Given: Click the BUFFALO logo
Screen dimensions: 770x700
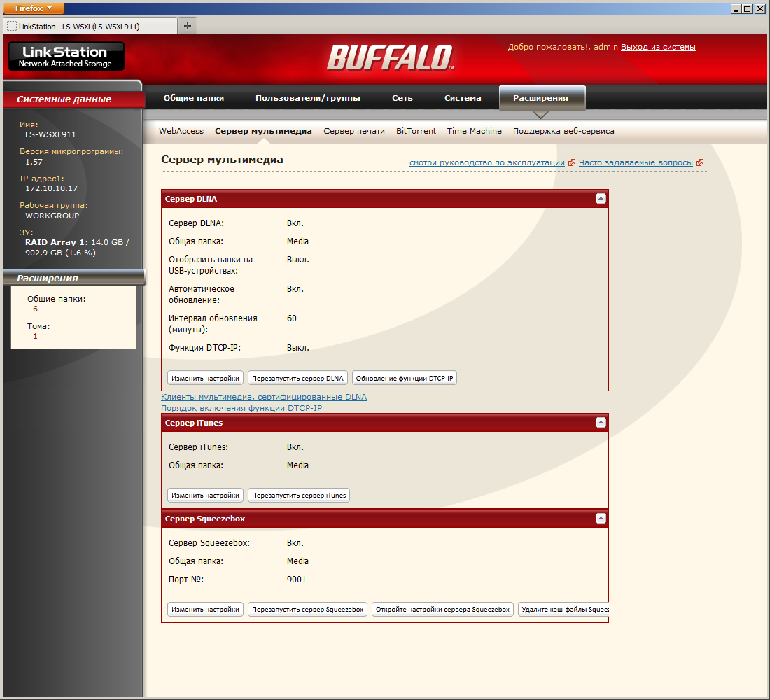Looking at the screenshot, I should 391,57.
